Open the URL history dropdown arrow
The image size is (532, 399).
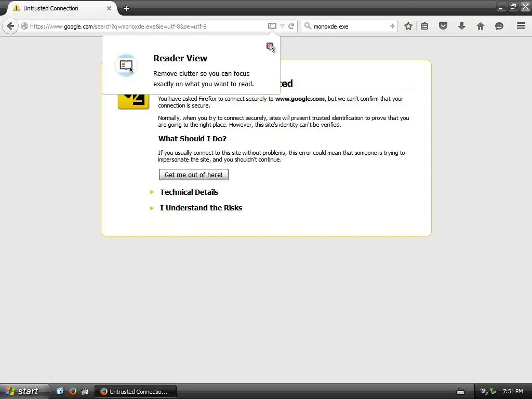coord(282,26)
